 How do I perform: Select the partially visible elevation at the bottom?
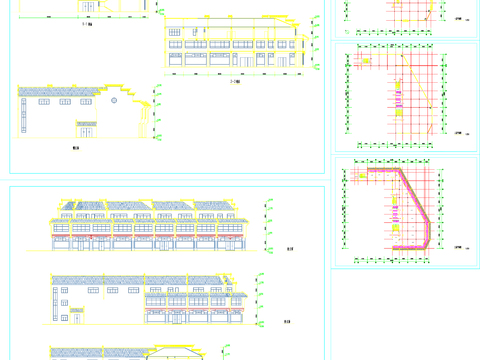[127, 353]
